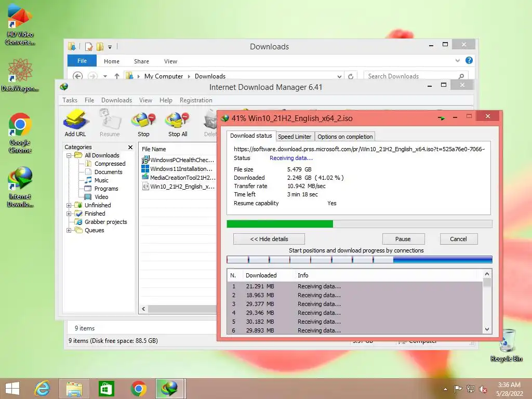Viewport: 532px width, 399px height.
Task: Click the Add URL toolbar icon
Action: [75, 123]
